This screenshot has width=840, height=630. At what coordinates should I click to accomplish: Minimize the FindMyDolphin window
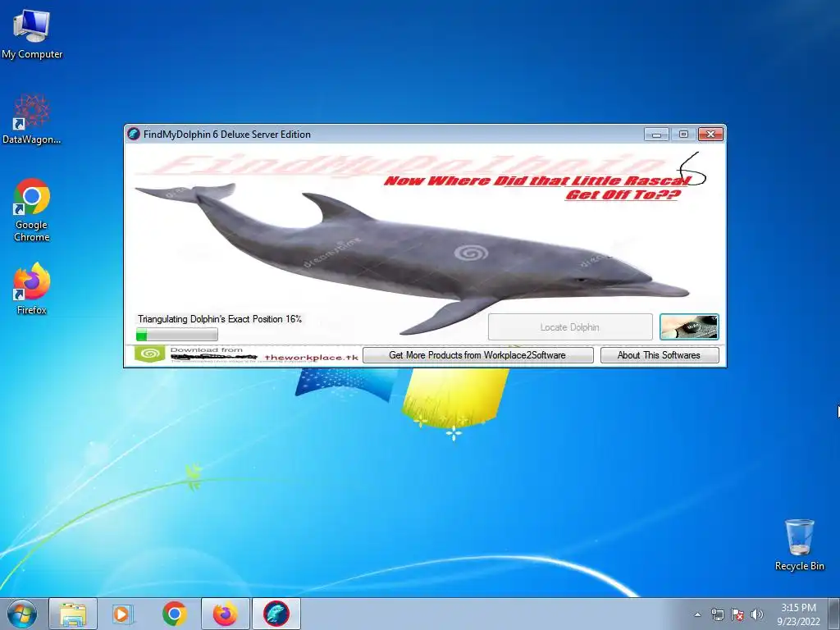pyautogui.click(x=656, y=134)
